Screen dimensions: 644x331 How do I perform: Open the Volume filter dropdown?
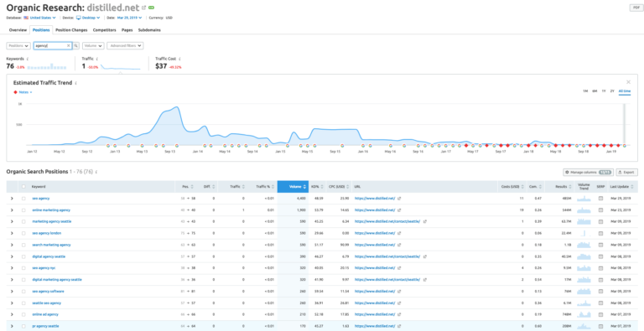point(93,45)
